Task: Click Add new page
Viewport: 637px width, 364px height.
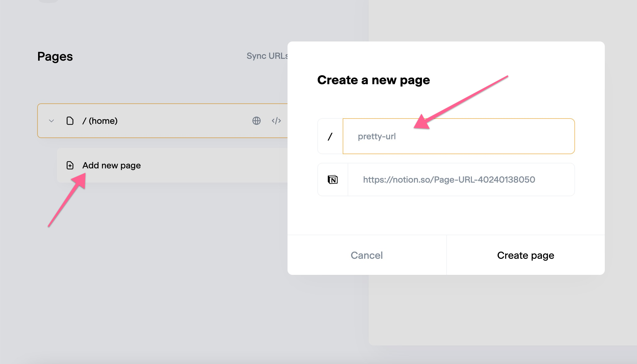Action: point(111,165)
